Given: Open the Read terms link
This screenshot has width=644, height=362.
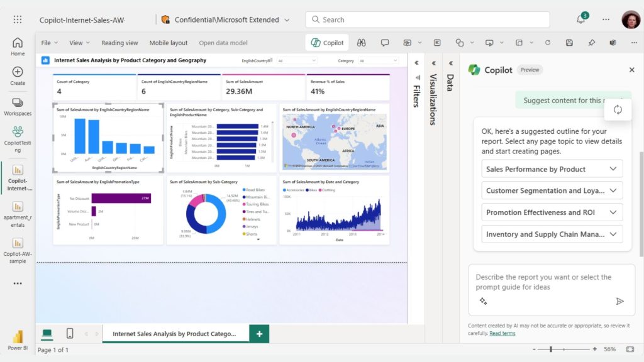Looking at the screenshot, I should pyautogui.click(x=502, y=333).
